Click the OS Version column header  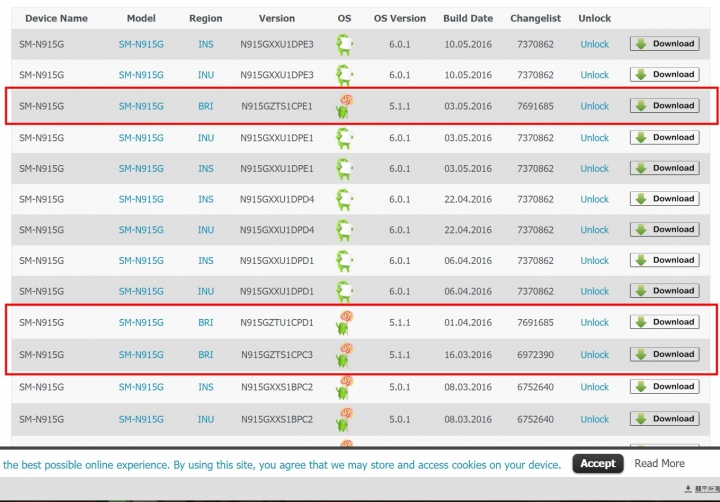click(x=399, y=19)
